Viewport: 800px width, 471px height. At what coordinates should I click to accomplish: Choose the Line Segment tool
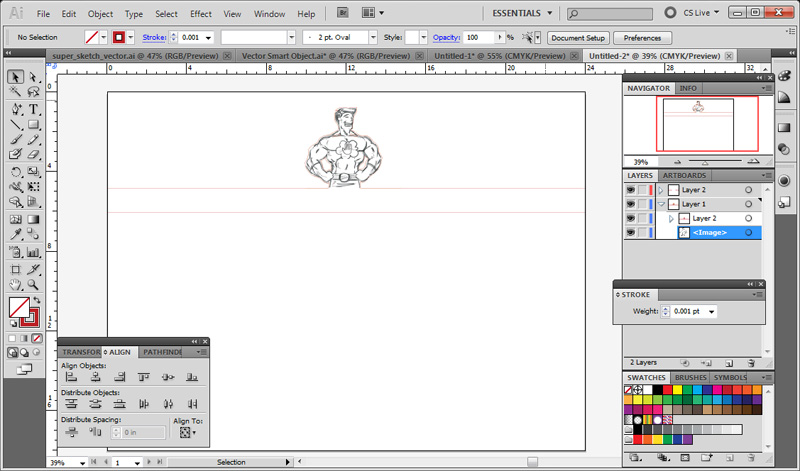(16, 125)
